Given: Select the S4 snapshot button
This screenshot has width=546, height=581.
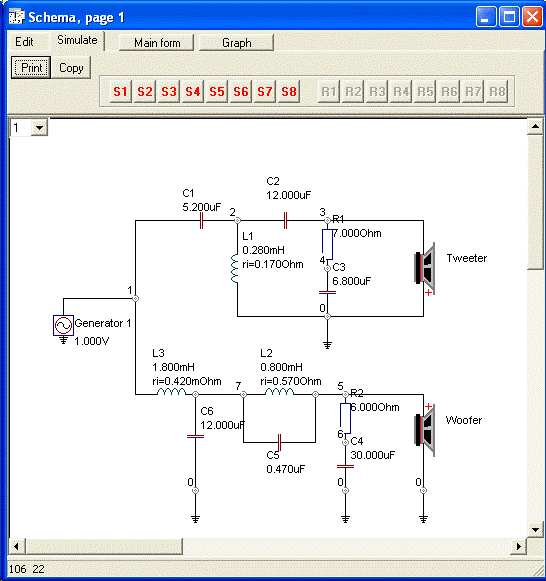Looking at the screenshot, I should click(193, 91).
